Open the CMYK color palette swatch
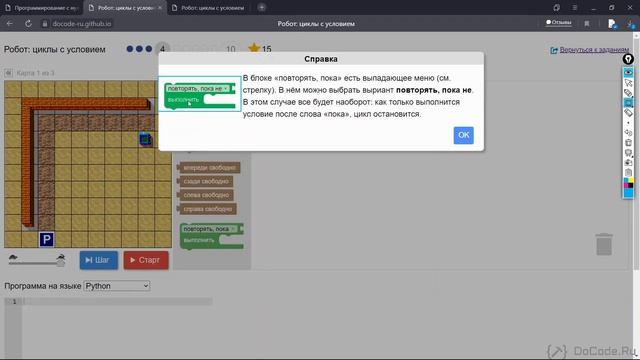 click(629, 182)
